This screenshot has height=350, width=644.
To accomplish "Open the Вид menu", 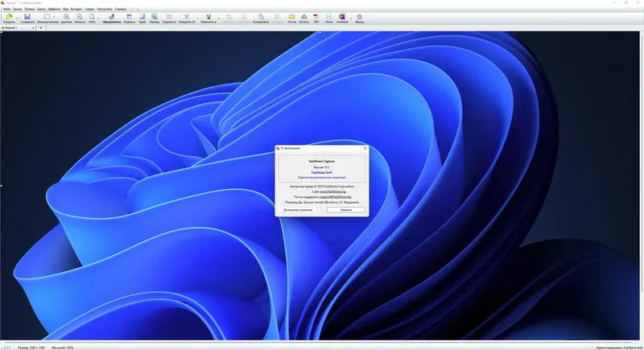I will coord(66,9).
